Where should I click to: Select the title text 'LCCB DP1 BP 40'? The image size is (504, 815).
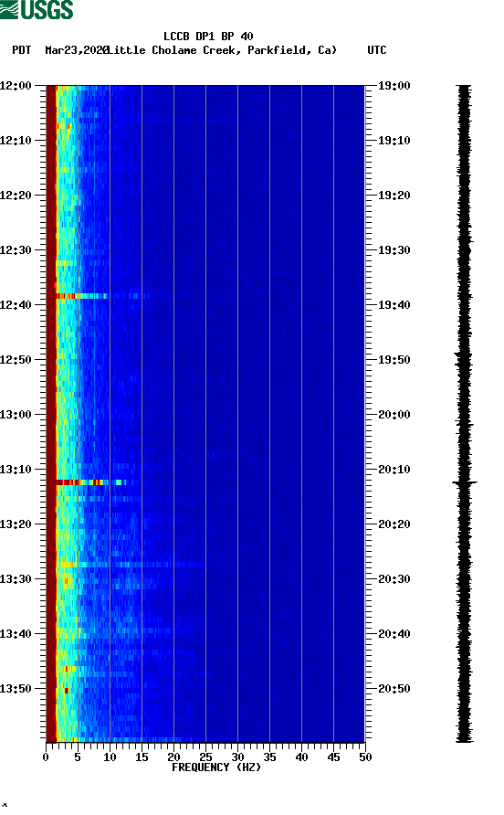coord(208,37)
